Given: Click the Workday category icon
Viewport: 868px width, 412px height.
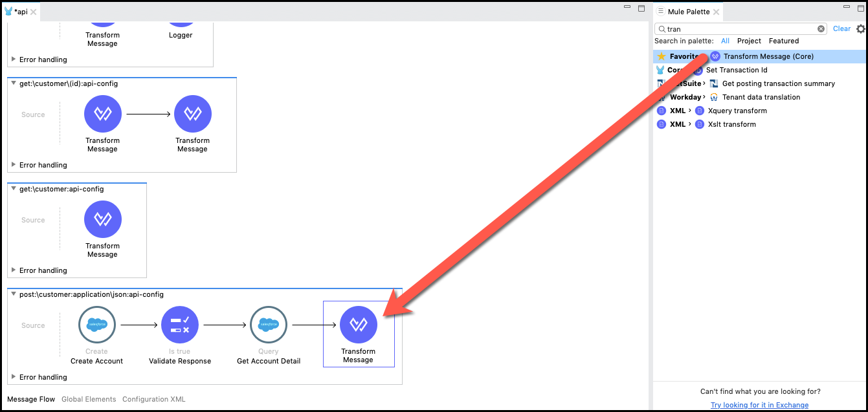Looking at the screenshot, I should (661, 97).
